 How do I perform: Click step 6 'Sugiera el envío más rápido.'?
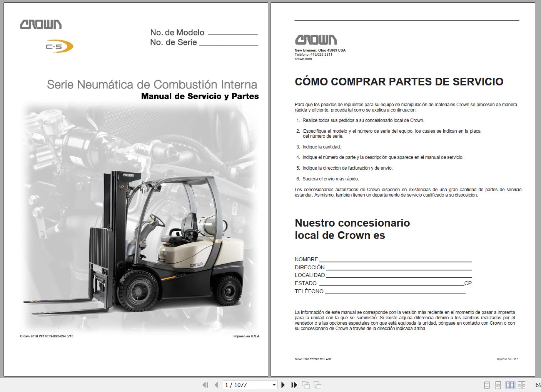point(331,179)
